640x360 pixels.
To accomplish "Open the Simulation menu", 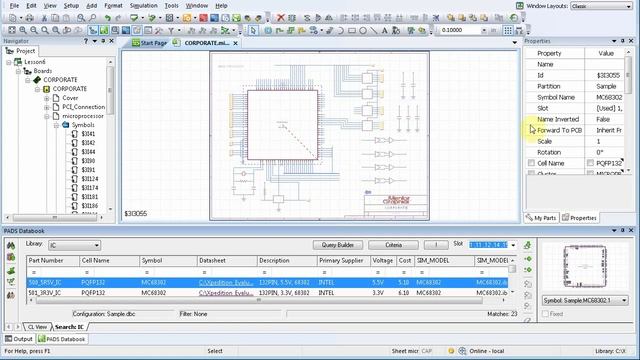I will point(143,6).
